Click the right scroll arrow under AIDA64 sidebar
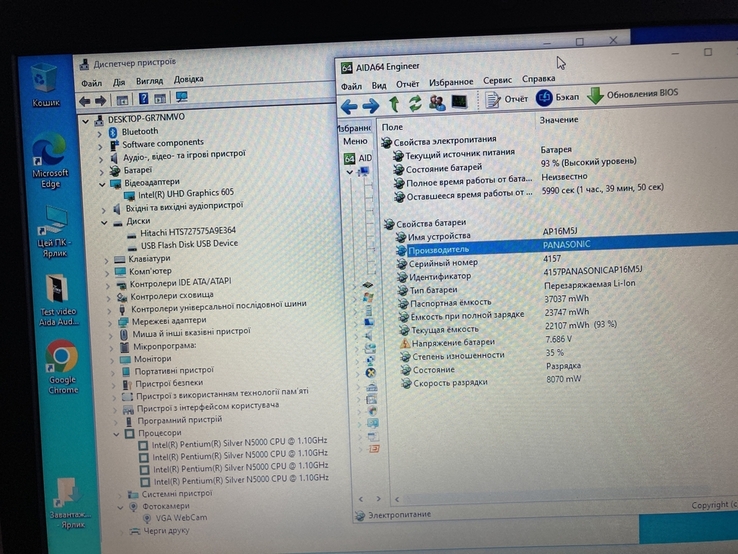 pyautogui.click(x=378, y=499)
